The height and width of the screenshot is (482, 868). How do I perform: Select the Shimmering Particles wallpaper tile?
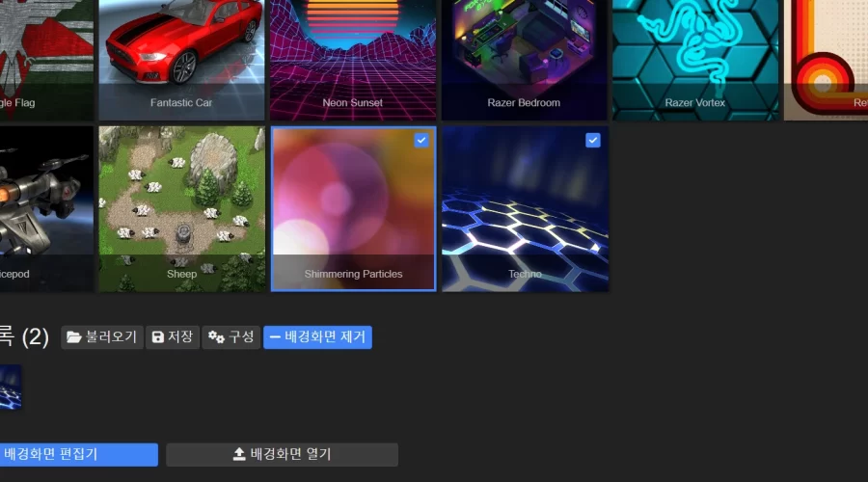pos(353,208)
